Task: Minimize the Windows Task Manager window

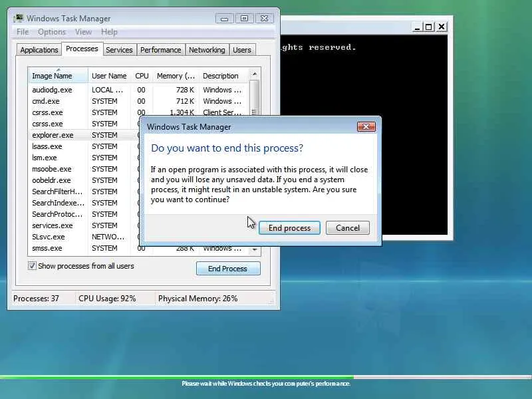Action: click(x=224, y=19)
